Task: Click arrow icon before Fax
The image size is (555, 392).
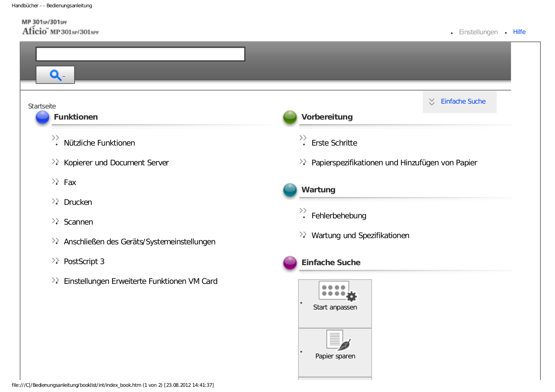Action: click(55, 182)
